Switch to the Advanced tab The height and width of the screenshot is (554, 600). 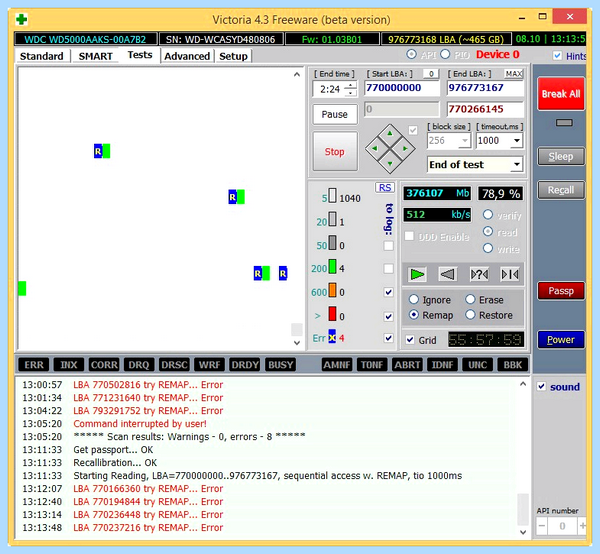(x=187, y=56)
